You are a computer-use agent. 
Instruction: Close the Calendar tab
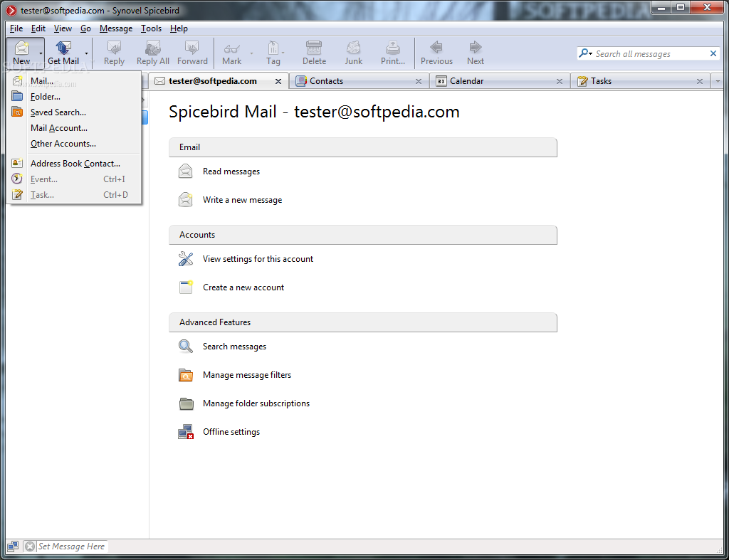[x=560, y=81]
